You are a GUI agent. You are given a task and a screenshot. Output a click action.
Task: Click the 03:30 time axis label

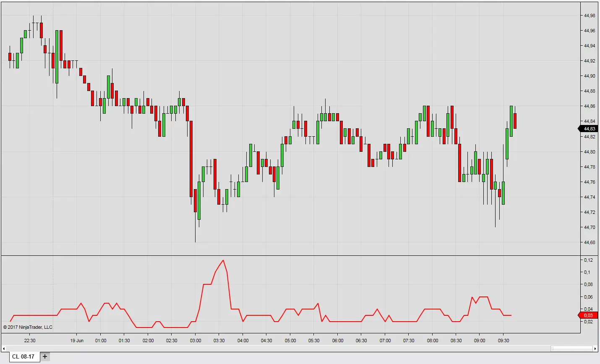[219, 341]
